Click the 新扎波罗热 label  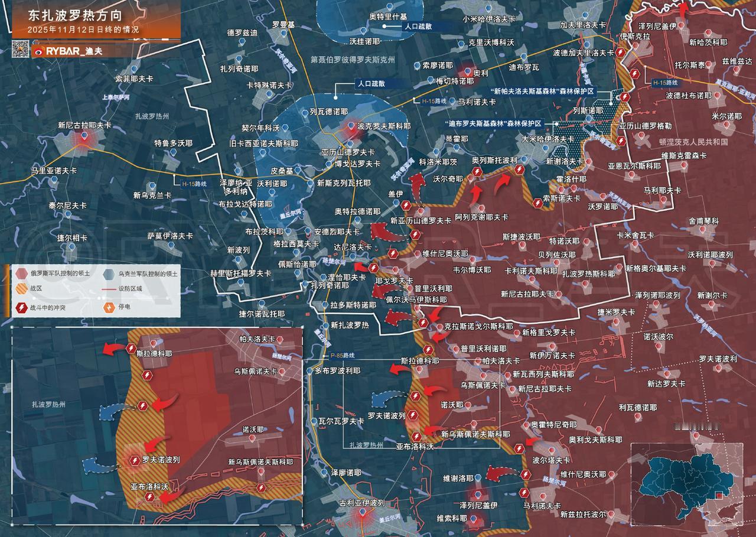coord(350,326)
